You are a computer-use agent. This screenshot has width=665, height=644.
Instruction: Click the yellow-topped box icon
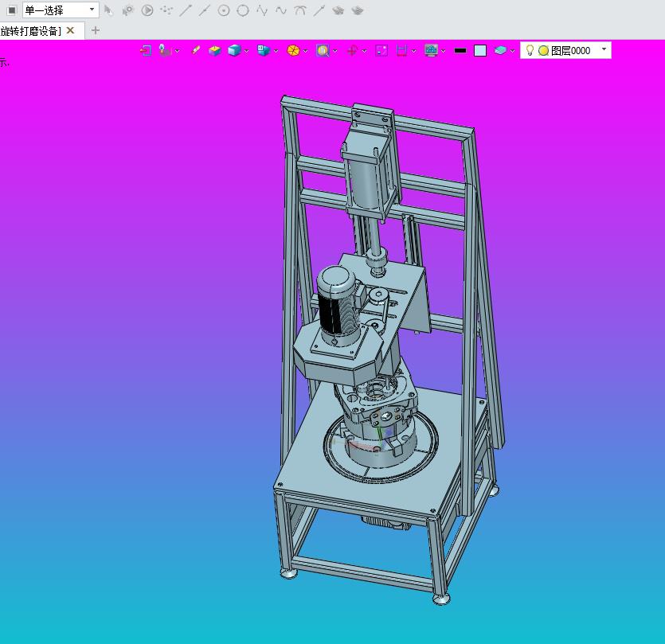tap(214, 51)
